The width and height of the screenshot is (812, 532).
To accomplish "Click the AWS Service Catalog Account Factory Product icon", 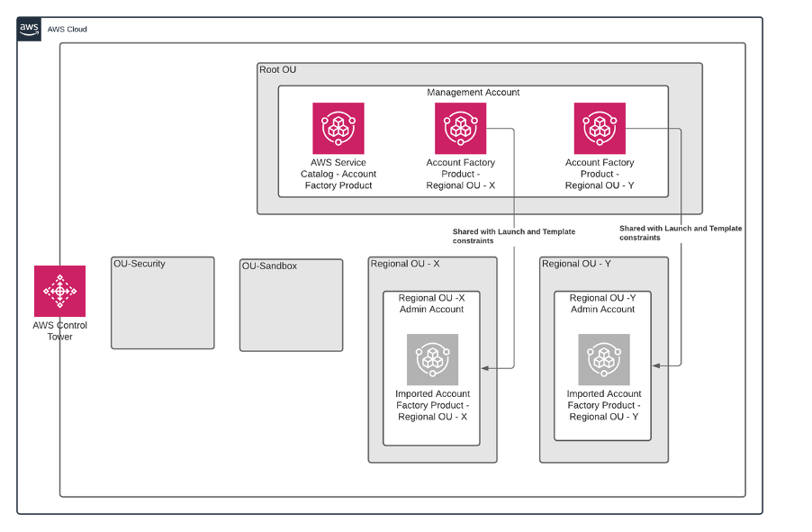I will tap(338, 129).
